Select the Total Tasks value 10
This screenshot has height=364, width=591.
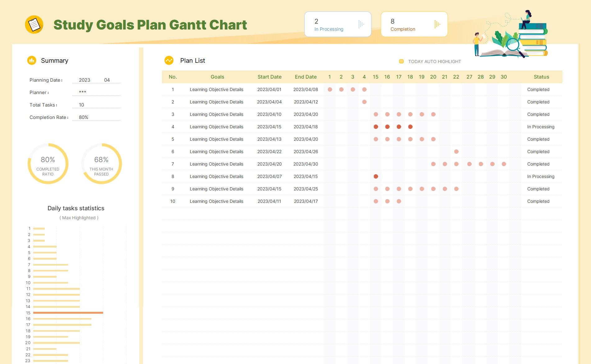pyautogui.click(x=81, y=105)
